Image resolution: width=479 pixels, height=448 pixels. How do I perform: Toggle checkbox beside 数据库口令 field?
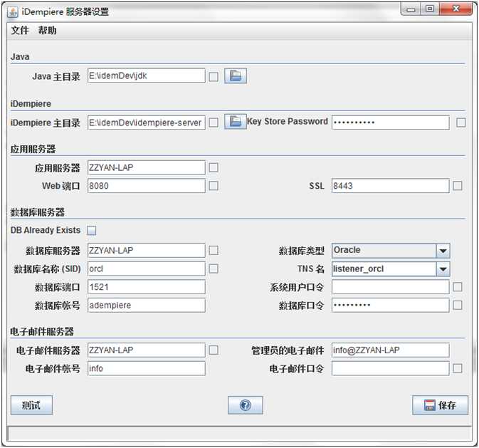[458, 305]
